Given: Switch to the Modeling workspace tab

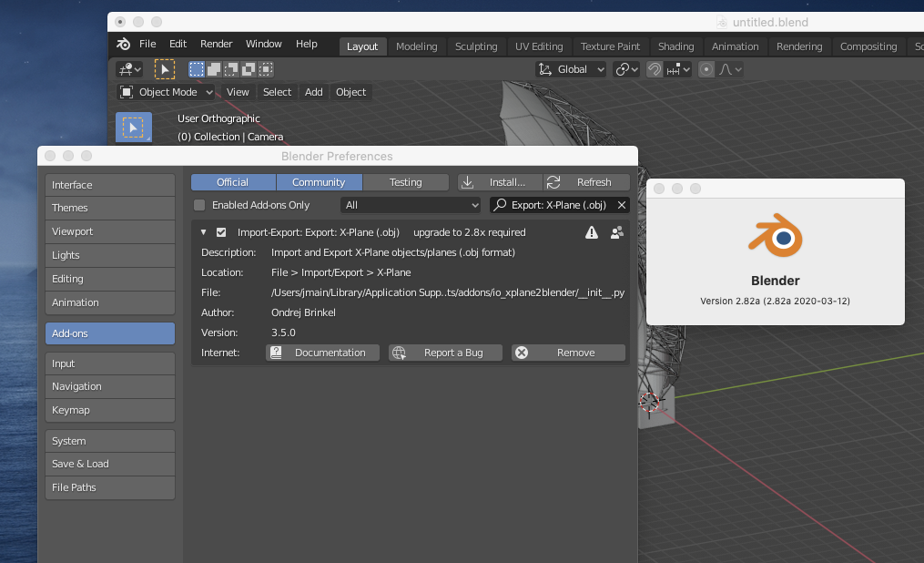Looking at the screenshot, I should [x=417, y=46].
